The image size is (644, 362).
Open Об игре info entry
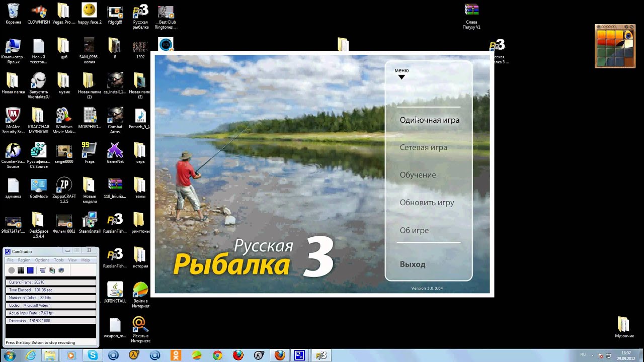point(414,230)
